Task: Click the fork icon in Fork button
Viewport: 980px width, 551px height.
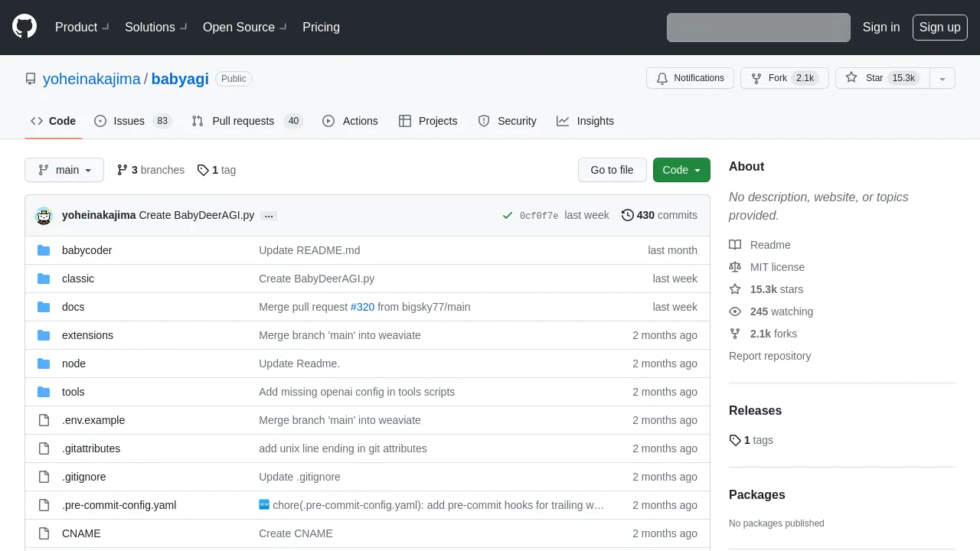Action: point(756,78)
